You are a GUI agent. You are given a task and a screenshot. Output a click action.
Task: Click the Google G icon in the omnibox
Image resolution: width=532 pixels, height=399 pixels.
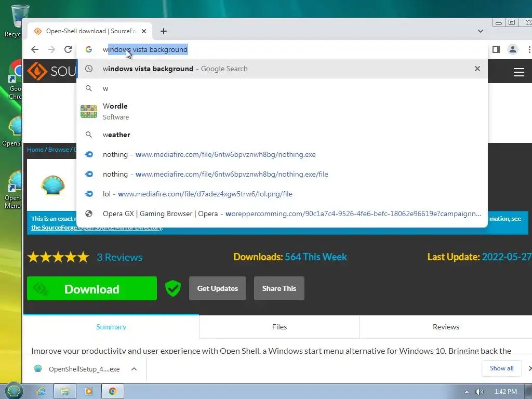tap(89, 49)
